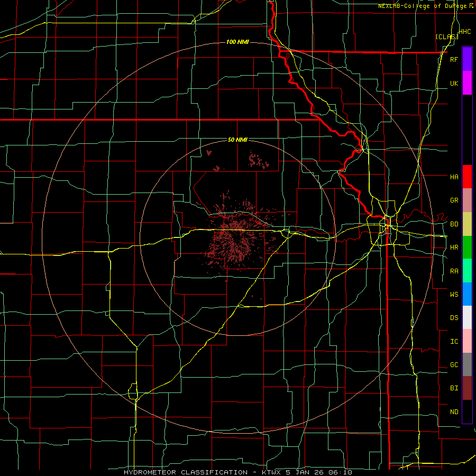476x476 pixels.
Task: Click the BI dark-red legend swatch
Action: tap(467, 388)
